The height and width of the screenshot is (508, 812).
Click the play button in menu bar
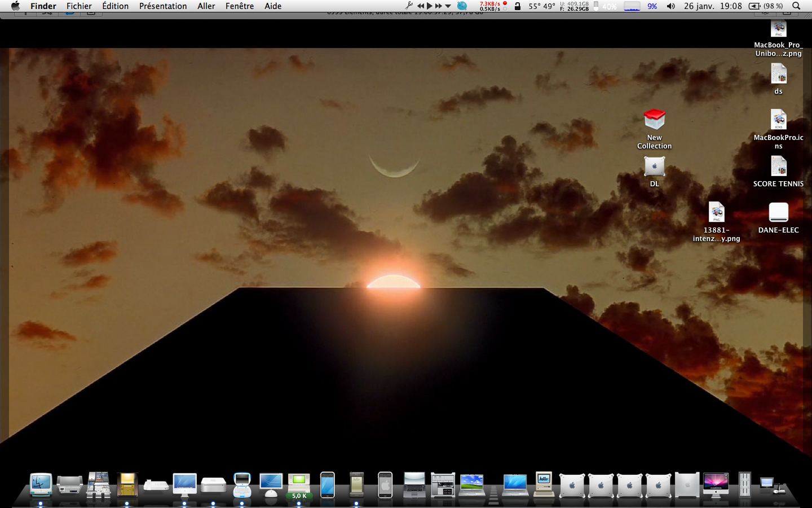tap(430, 6)
